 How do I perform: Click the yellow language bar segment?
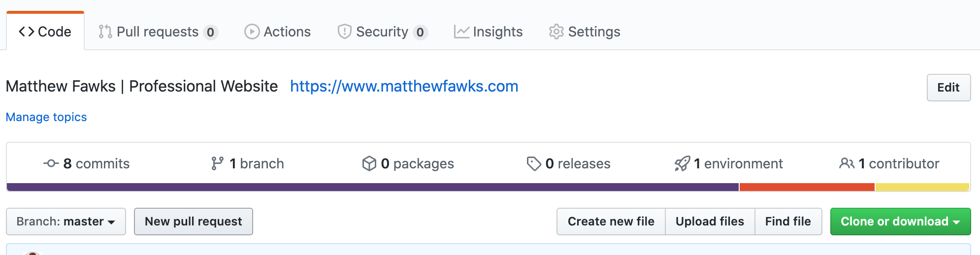[x=922, y=187]
